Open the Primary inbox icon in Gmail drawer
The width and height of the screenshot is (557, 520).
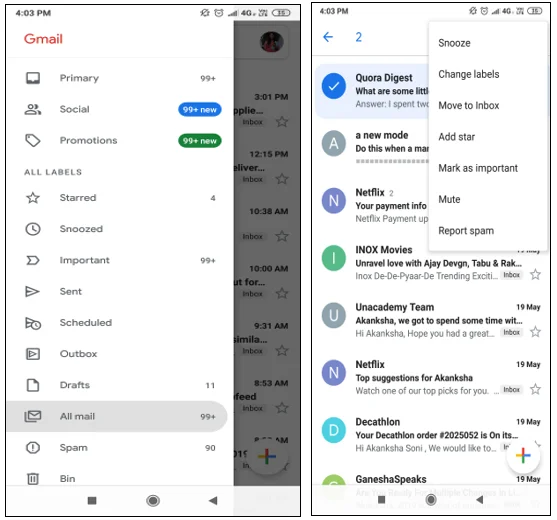(33, 78)
